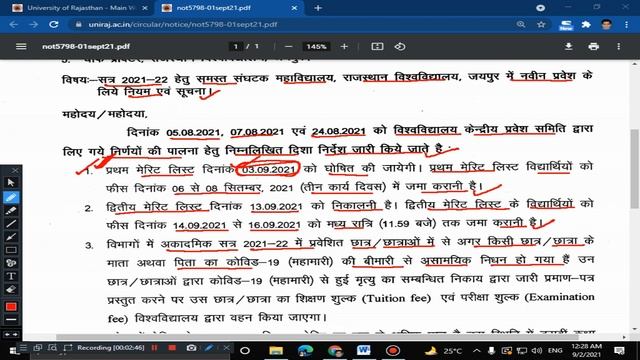Screen dimensions: 640x360
Task: Click the PDF horizontal scrollbar
Action: [x=318, y=337]
